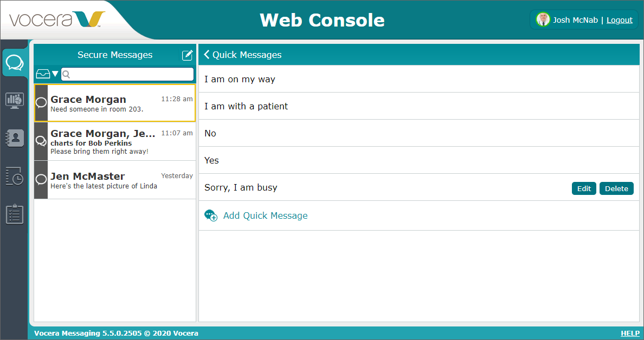Click the search magnifier in the search box
This screenshot has width=644, height=340.
pyautogui.click(x=66, y=74)
